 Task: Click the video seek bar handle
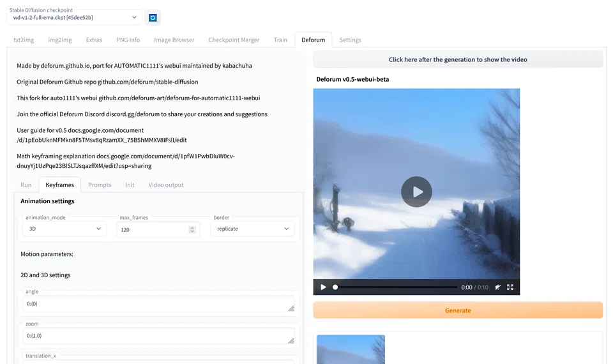tap(335, 287)
